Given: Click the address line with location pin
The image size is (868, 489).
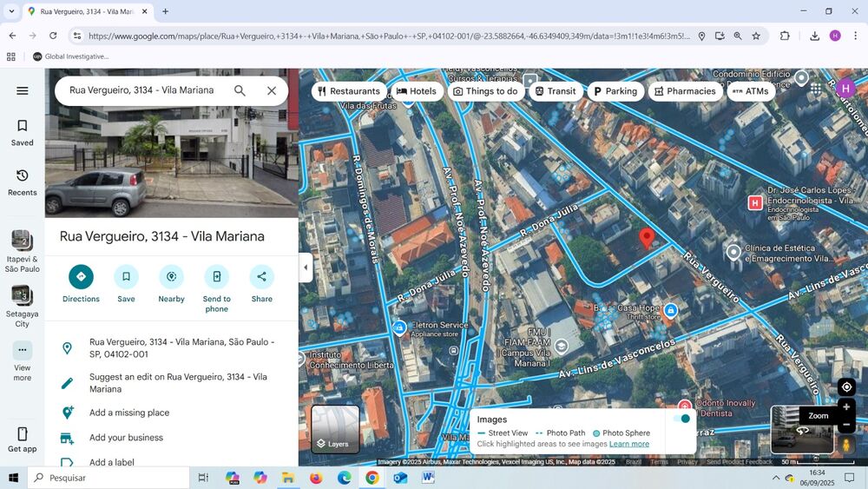Looking at the screenshot, I should (x=172, y=348).
